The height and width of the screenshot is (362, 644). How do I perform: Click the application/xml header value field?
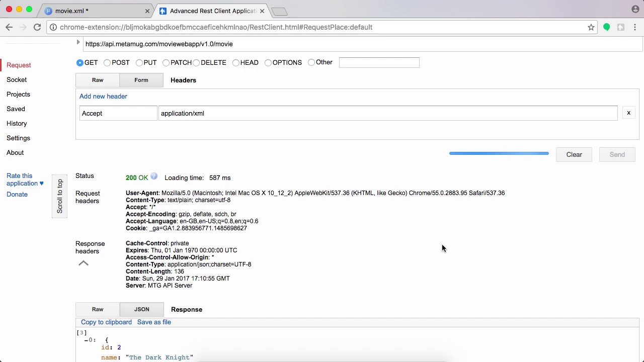click(388, 113)
